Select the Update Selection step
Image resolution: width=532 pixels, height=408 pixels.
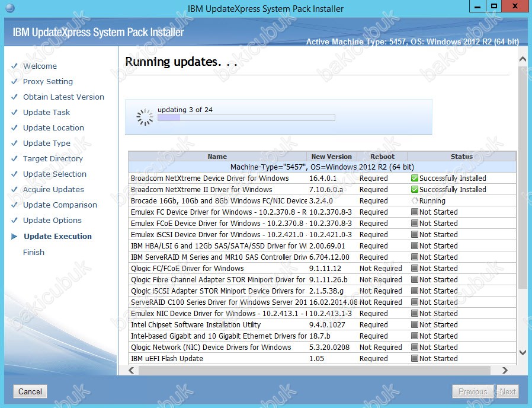click(55, 174)
